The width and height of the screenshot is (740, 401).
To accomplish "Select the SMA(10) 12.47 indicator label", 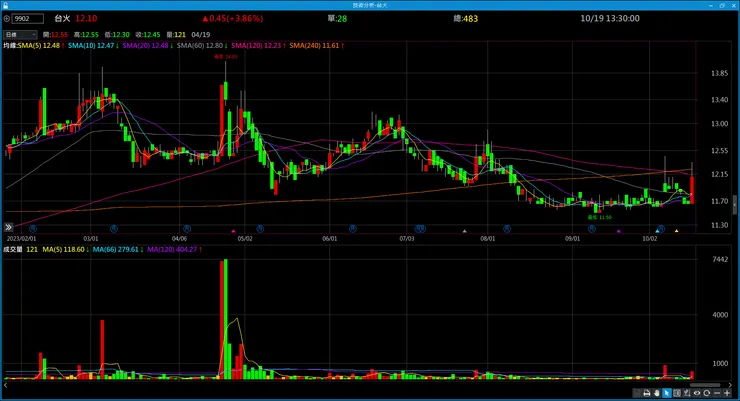I will [x=91, y=46].
